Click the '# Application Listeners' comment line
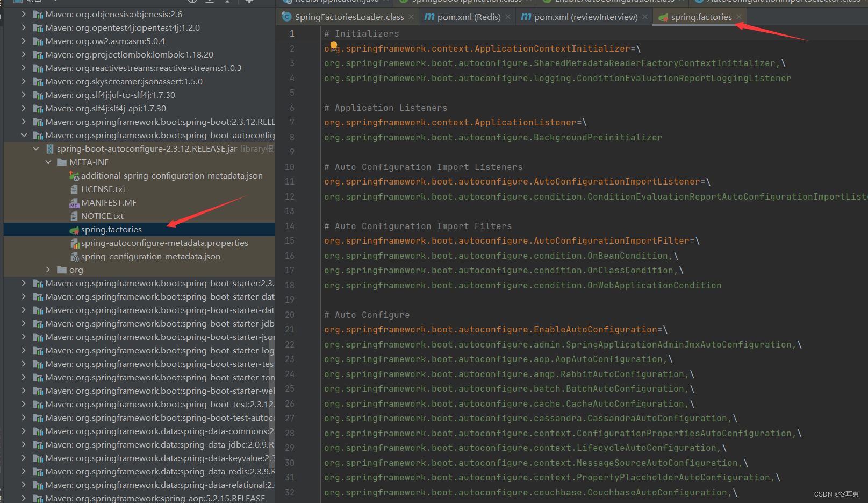 pyautogui.click(x=385, y=108)
